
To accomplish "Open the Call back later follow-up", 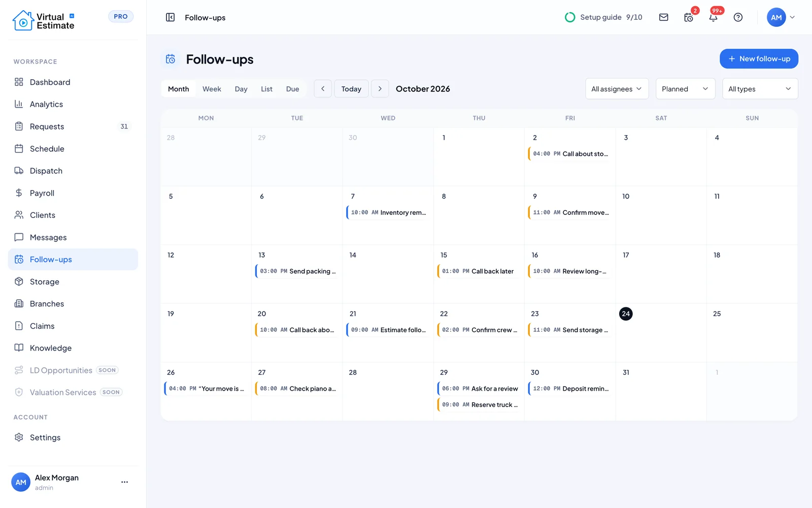I will [478, 271].
